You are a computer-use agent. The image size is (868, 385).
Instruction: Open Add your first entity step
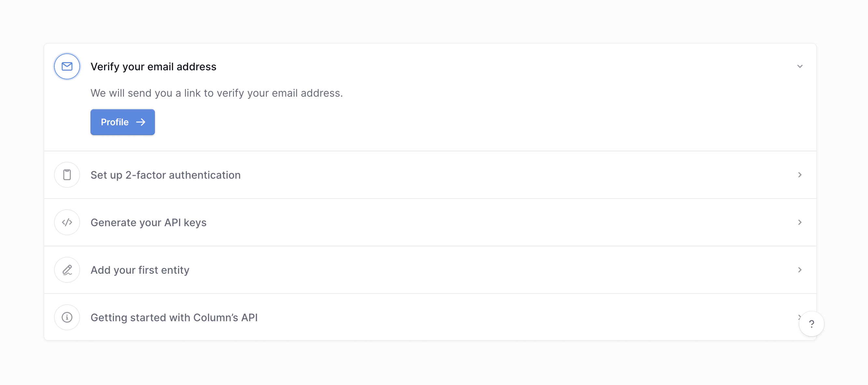pos(140,270)
